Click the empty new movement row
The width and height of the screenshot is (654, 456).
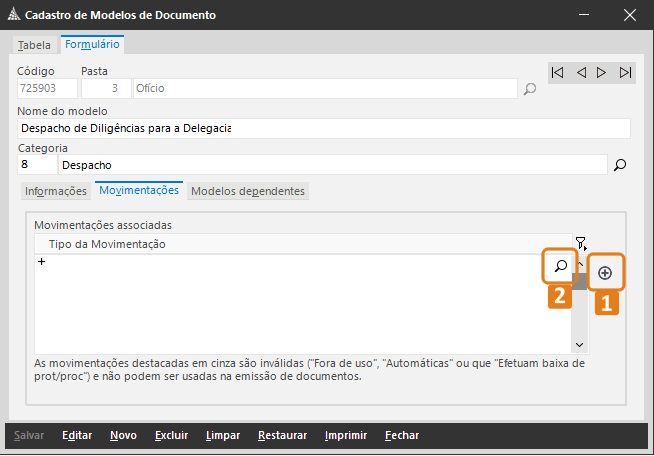point(303,262)
